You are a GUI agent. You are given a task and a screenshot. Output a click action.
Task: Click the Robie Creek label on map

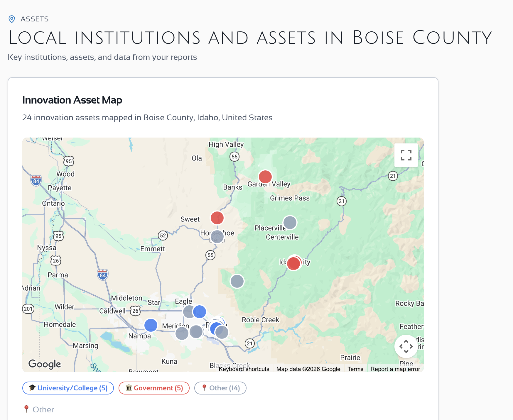tap(260, 320)
